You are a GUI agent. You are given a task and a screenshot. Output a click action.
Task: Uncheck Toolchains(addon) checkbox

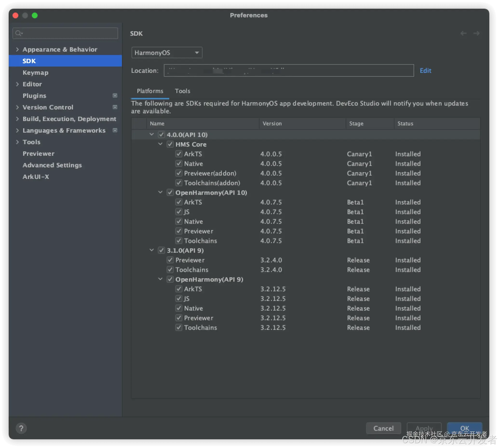click(179, 183)
